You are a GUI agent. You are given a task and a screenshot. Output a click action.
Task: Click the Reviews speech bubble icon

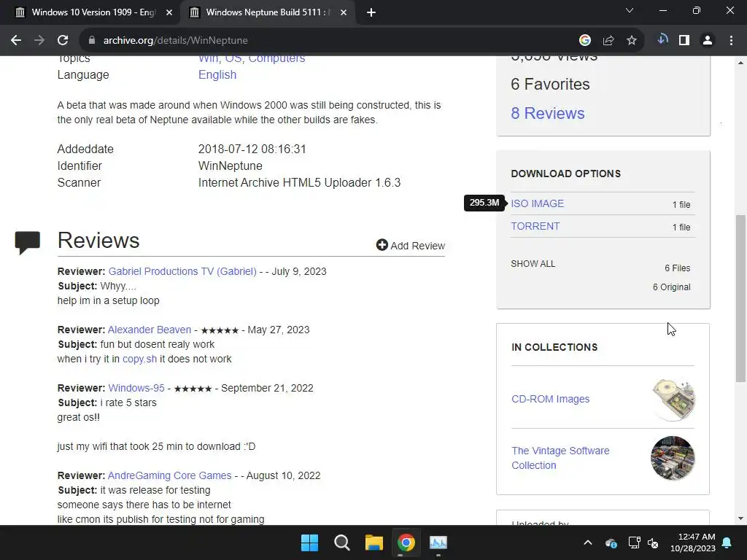pyautogui.click(x=28, y=242)
